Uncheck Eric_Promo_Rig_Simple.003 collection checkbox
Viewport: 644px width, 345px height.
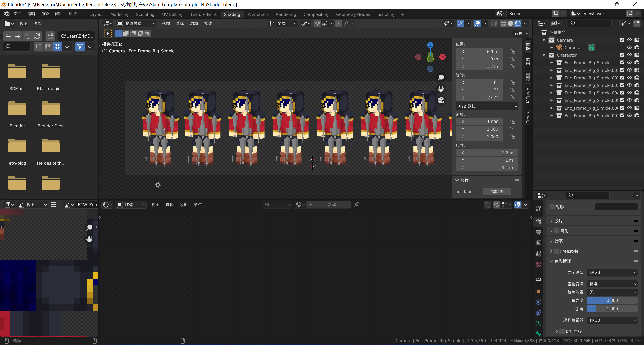pyautogui.click(x=622, y=85)
